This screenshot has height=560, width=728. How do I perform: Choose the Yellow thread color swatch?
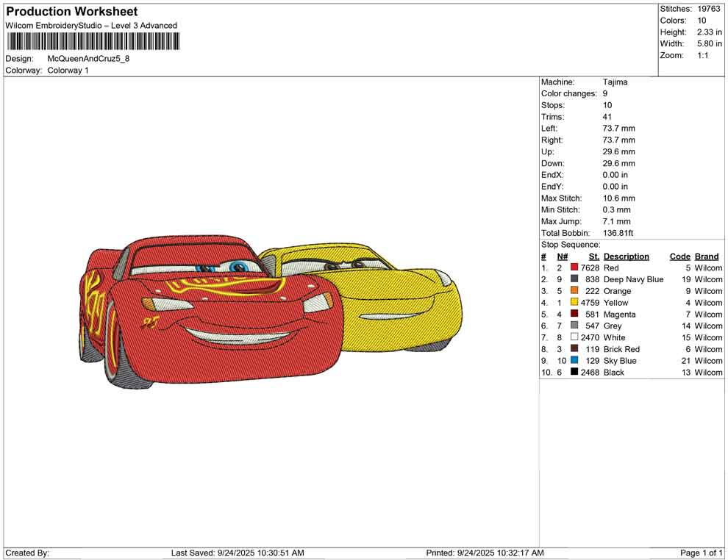(x=574, y=303)
